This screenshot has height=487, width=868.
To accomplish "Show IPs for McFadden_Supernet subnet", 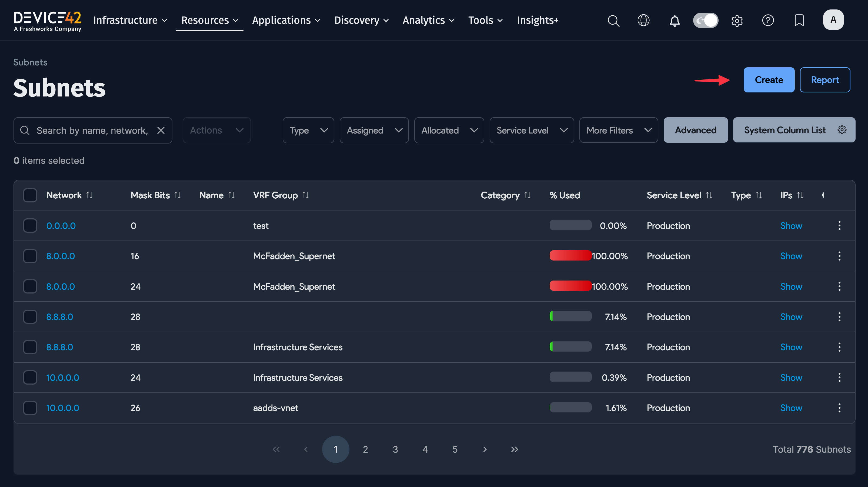I will click(791, 256).
